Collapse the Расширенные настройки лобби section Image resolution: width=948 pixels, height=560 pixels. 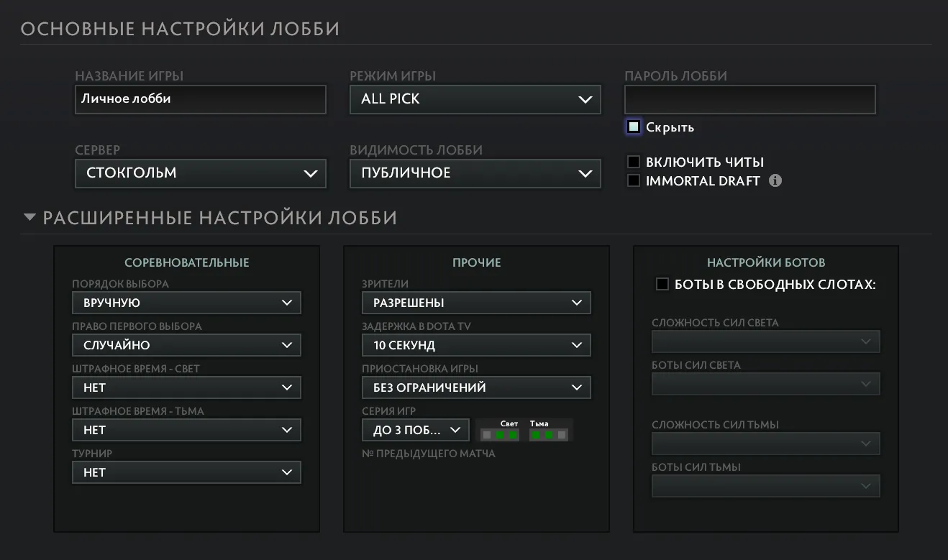[29, 217]
